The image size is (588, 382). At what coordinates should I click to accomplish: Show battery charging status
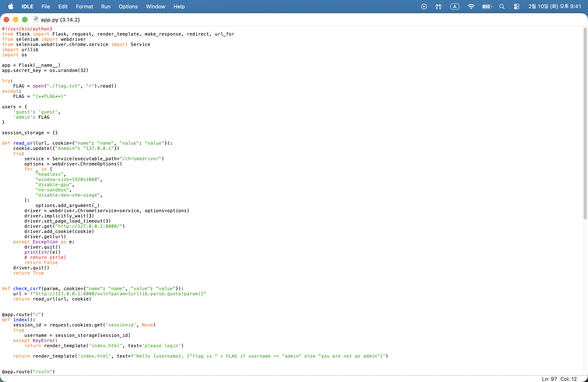487,7
